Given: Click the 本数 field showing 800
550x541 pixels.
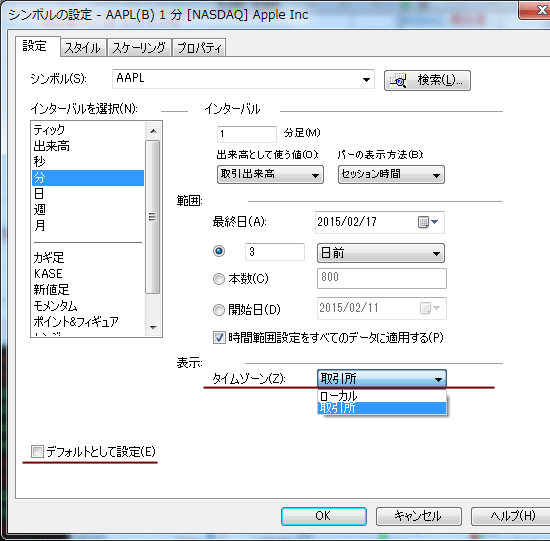Looking at the screenshot, I should coord(382,278).
